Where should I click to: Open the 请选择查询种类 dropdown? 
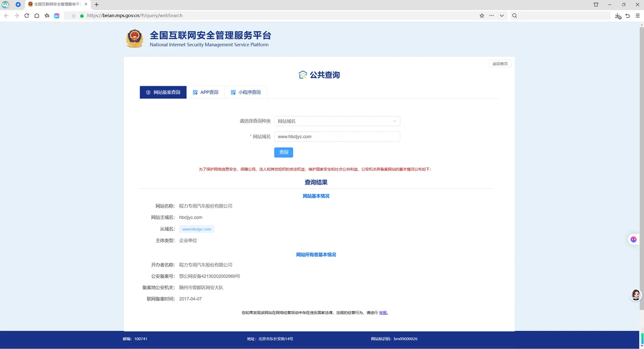tap(337, 121)
